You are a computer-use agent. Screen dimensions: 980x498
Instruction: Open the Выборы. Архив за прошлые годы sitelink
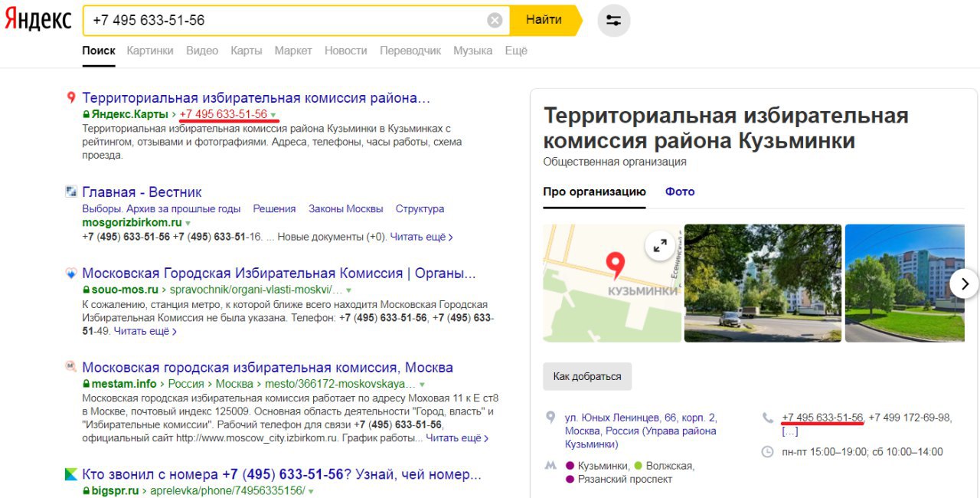click(162, 208)
